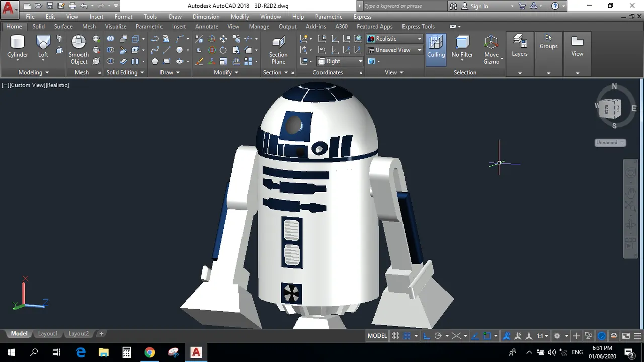Add a new layout with plus button
644x362 pixels.
click(101, 334)
